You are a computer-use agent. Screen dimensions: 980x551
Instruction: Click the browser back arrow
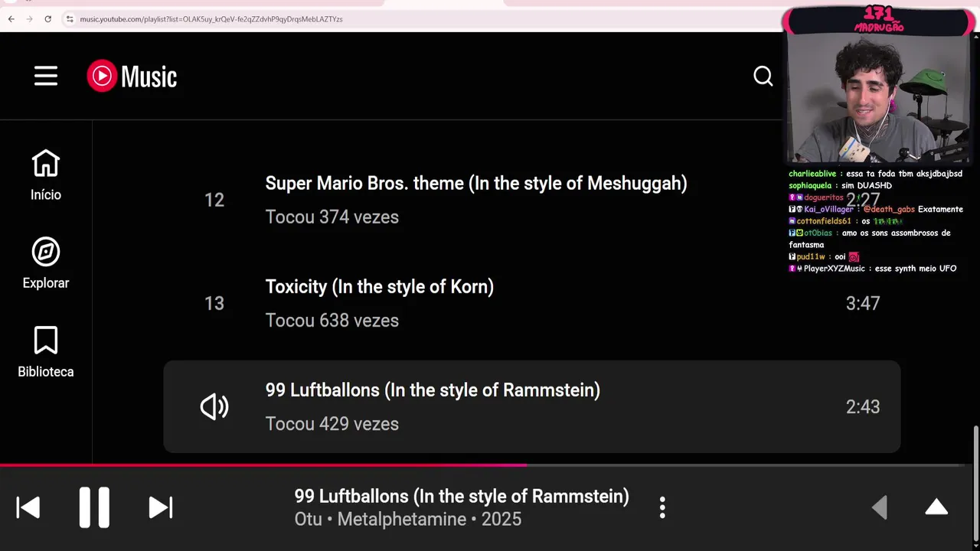pos(11,19)
